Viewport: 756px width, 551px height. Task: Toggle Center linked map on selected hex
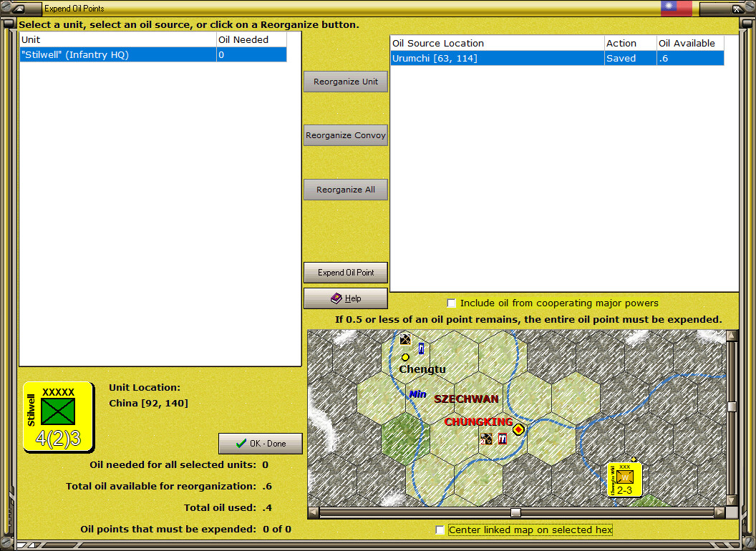[x=440, y=530]
